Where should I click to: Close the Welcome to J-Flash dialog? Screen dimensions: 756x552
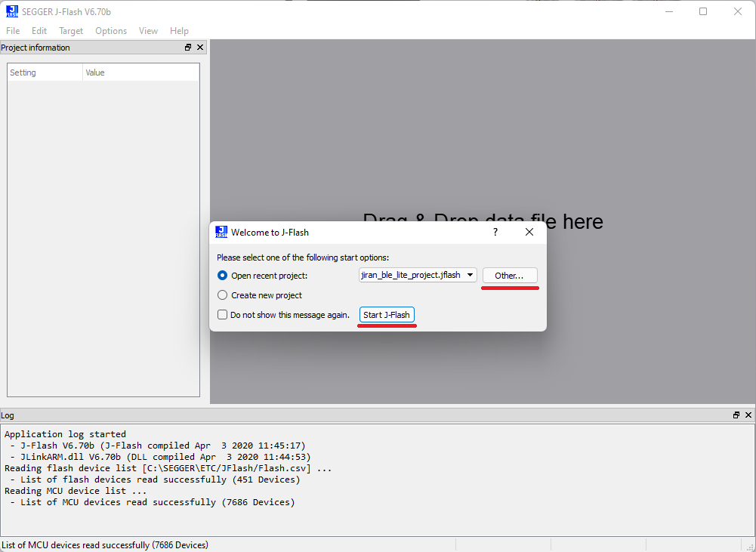click(529, 232)
